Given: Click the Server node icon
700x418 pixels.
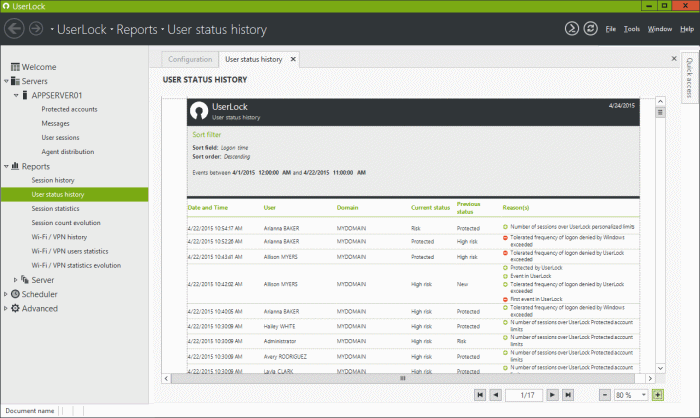Looking at the screenshot, I should [25, 280].
